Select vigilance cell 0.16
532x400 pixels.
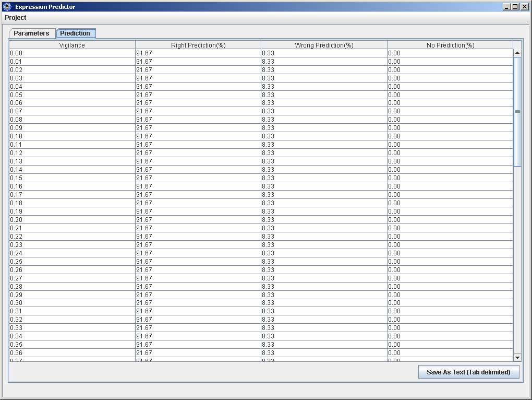coord(72,186)
